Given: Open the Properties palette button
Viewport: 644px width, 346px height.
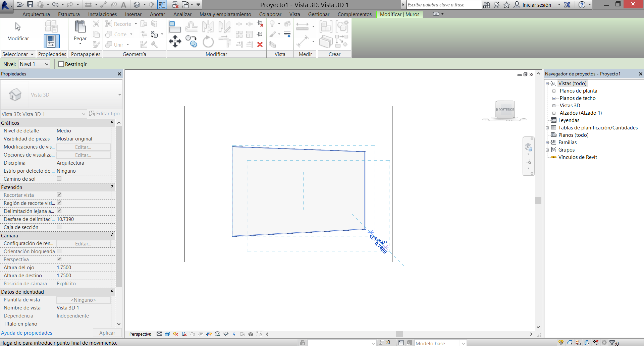Looking at the screenshot, I should point(52,41).
